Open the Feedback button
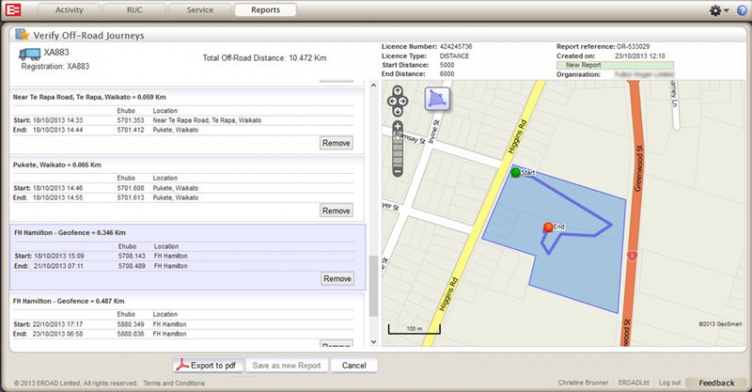752x392 pixels. [716, 383]
